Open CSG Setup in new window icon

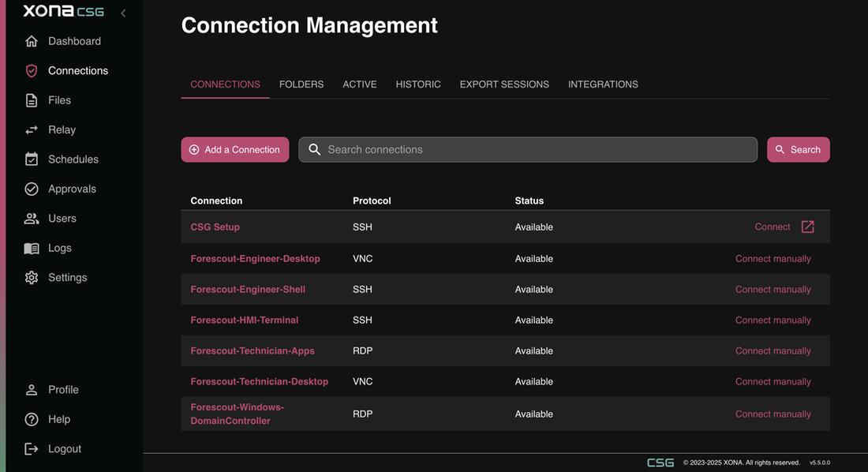pos(807,227)
